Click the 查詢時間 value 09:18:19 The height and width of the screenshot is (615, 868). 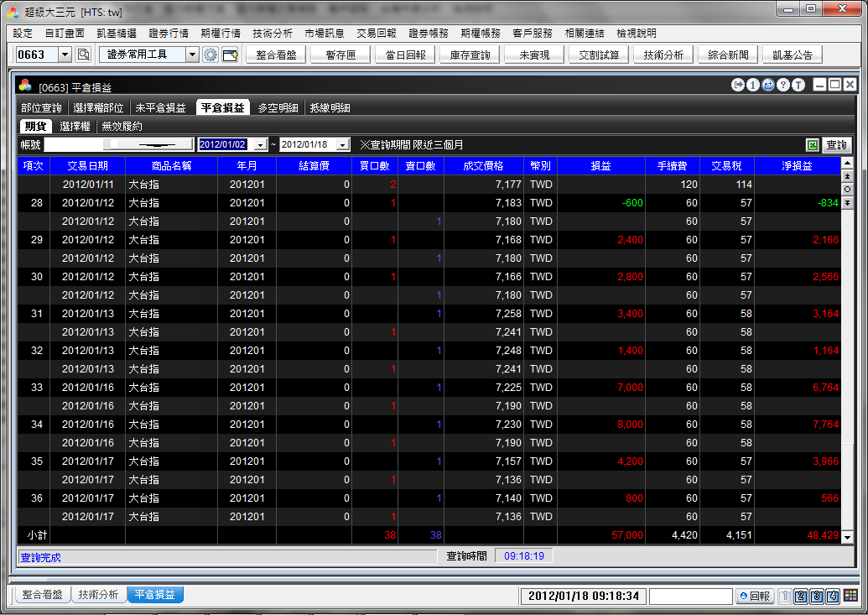[523, 555]
